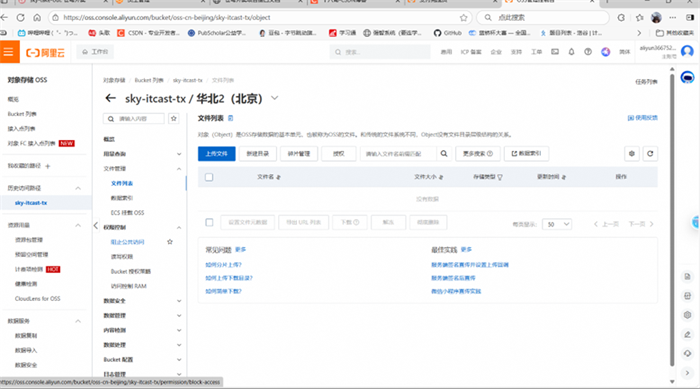Click the document icon next to 文件列表 title
The height and width of the screenshot is (389, 700).
pos(230,118)
